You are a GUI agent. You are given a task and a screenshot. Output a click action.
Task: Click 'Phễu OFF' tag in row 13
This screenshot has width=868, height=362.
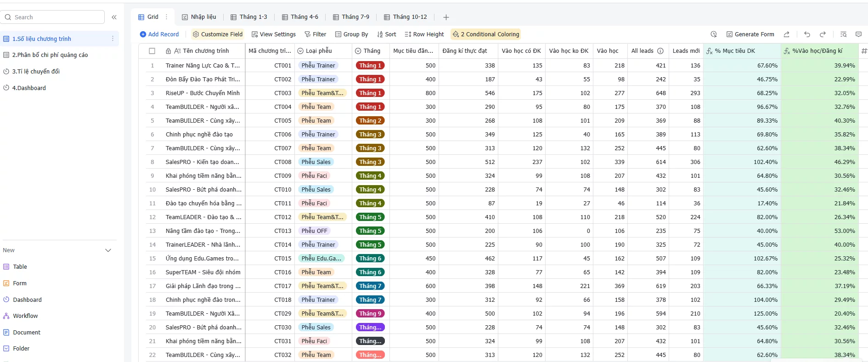tap(315, 231)
